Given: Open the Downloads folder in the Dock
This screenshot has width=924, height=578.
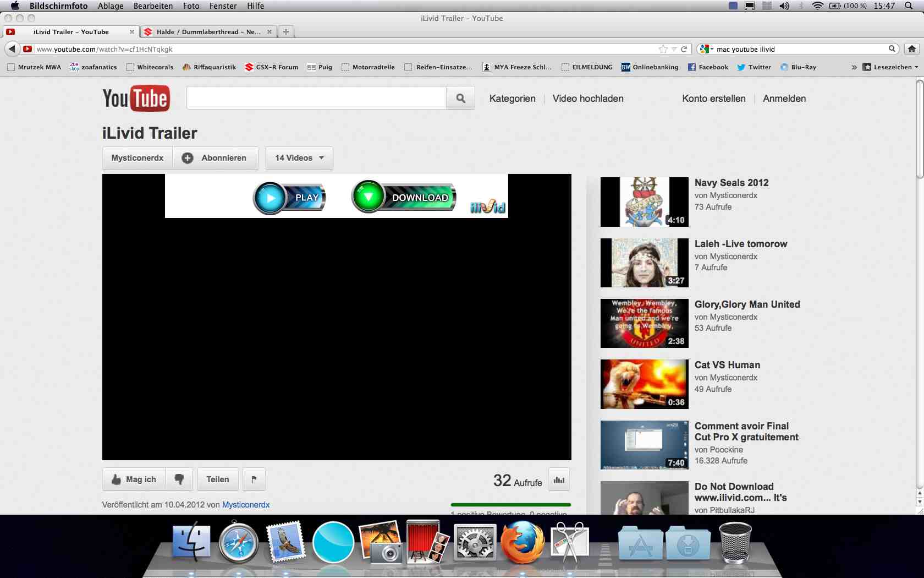Looking at the screenshot, I should (x=688, y=543).
